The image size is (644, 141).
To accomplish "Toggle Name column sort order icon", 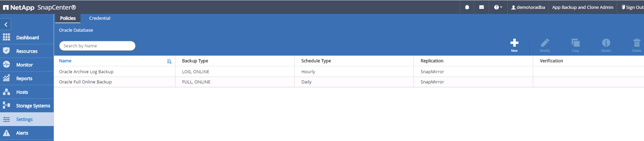I will click(x=169, y=61).
